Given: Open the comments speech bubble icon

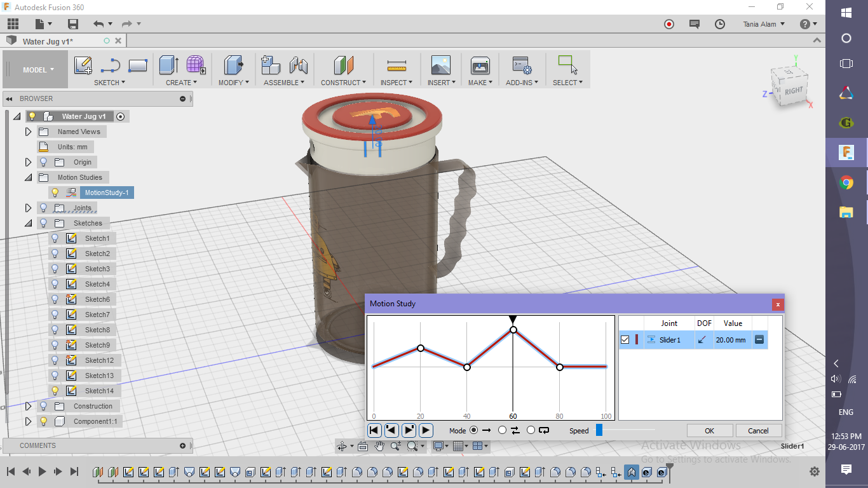Looking at the screenshot, I should [695, 24].
